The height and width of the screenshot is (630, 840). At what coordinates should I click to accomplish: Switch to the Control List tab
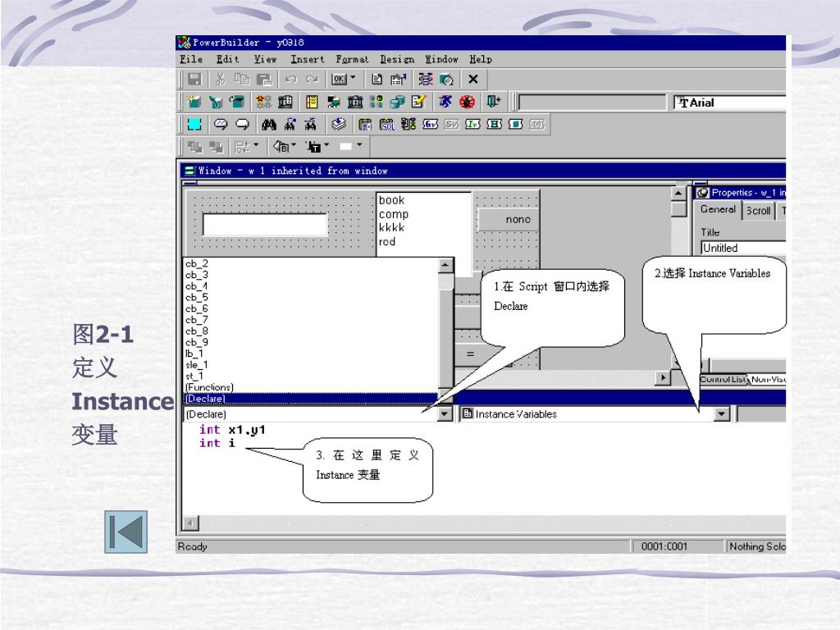(x=723, y=379)
